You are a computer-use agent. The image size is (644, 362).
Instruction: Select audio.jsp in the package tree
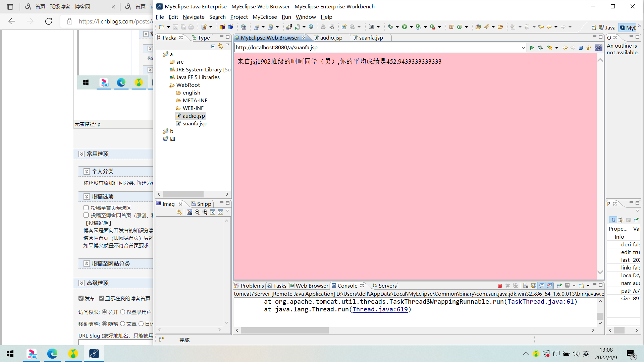(x=194, y=116)
